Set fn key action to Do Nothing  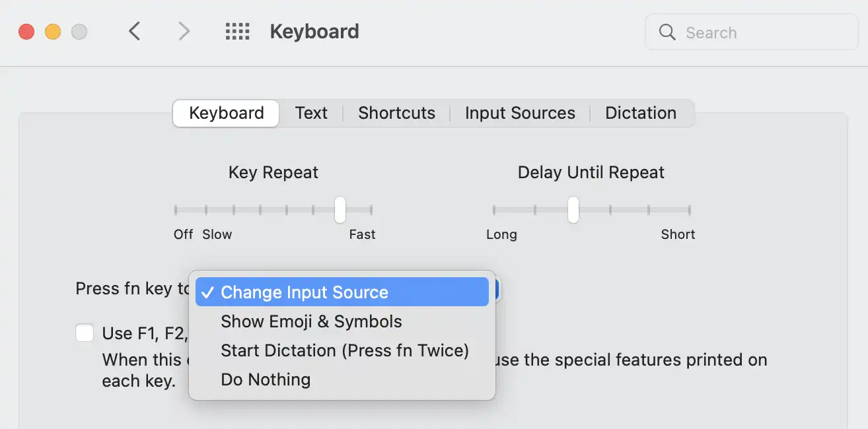pyautogui.click(x=266, y=379)
